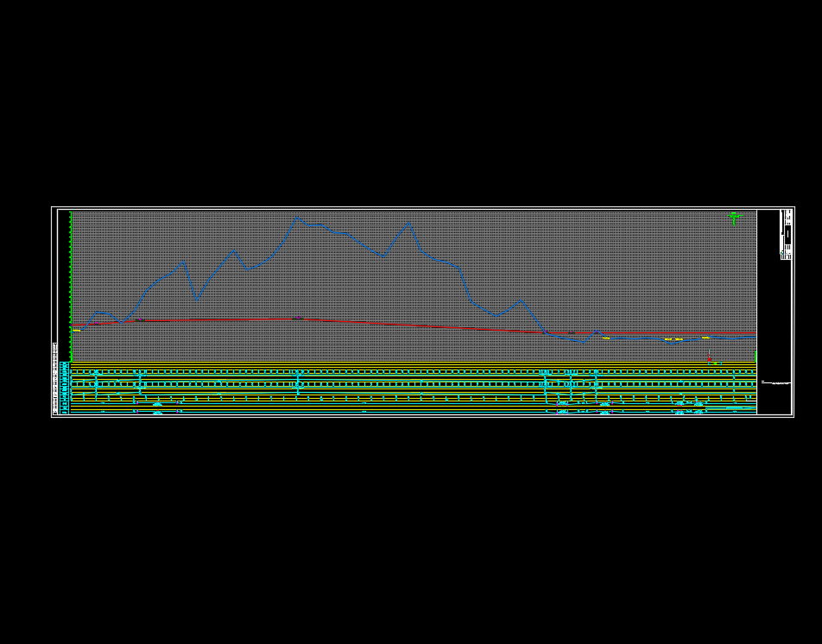Click the green symbol at top right of profile
822x644 pixels.
(x=734, y=217)
